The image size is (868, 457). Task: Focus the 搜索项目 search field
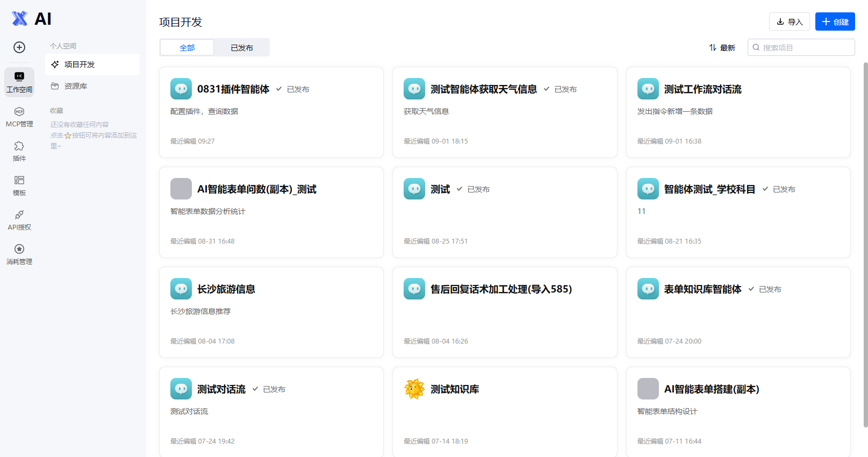pos(801,47)
